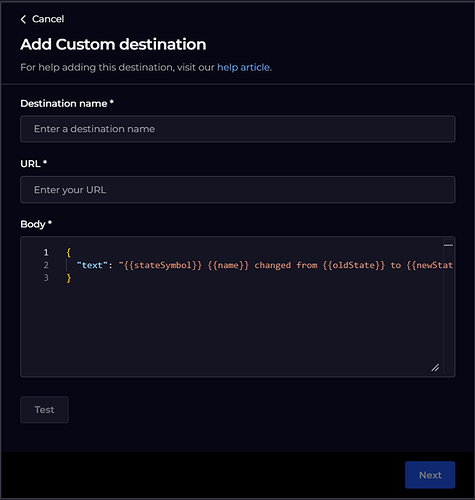Select line number 2 in the editor gutter
475x500 pixels.
tap(46, 265)
